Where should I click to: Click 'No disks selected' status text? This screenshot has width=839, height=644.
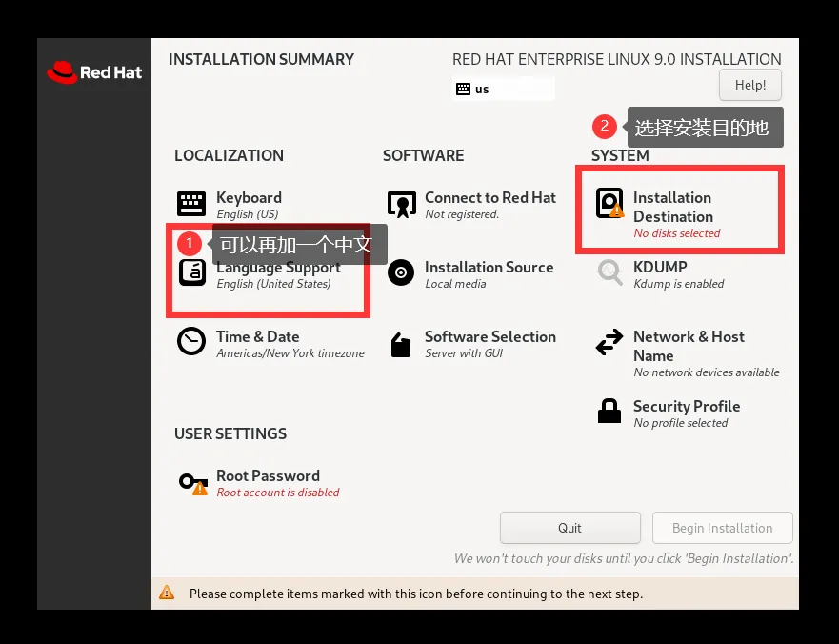[x=677, y=232]
